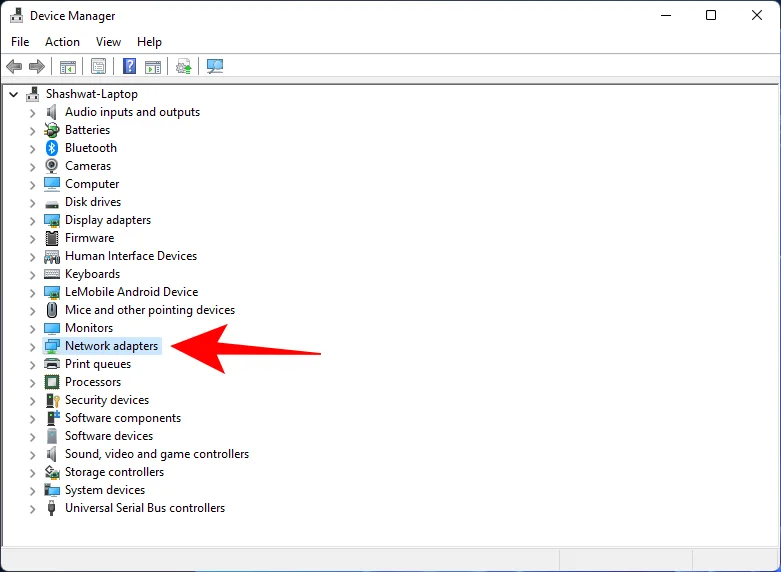Select the 'Shashwat-Laptop' label
This screenshot has width=781, height=572.
tap(92, 94)
